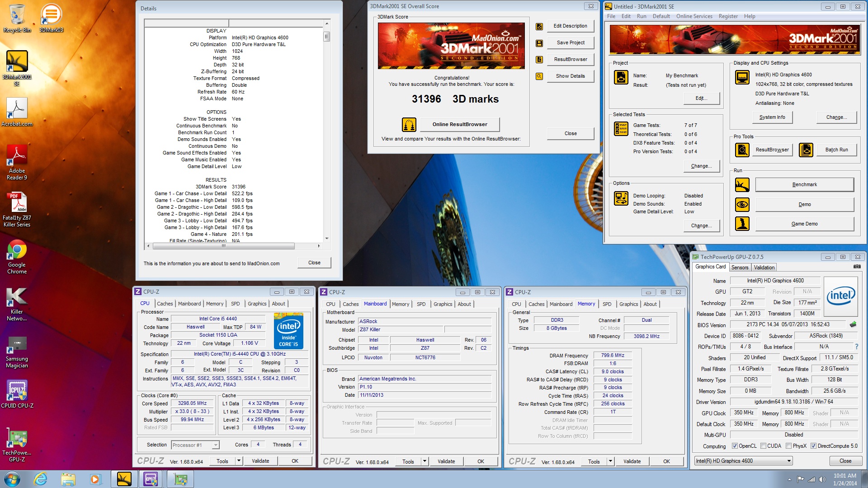868x488 pixels.
Task: Switch to the Validation tab in GPU-Z
Action: point(764,267)
